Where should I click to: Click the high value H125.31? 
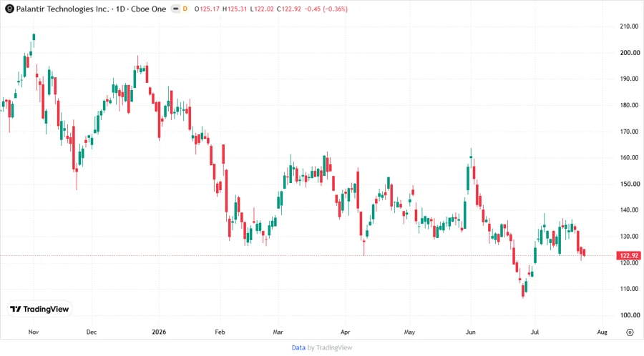[x=235, y=9]
